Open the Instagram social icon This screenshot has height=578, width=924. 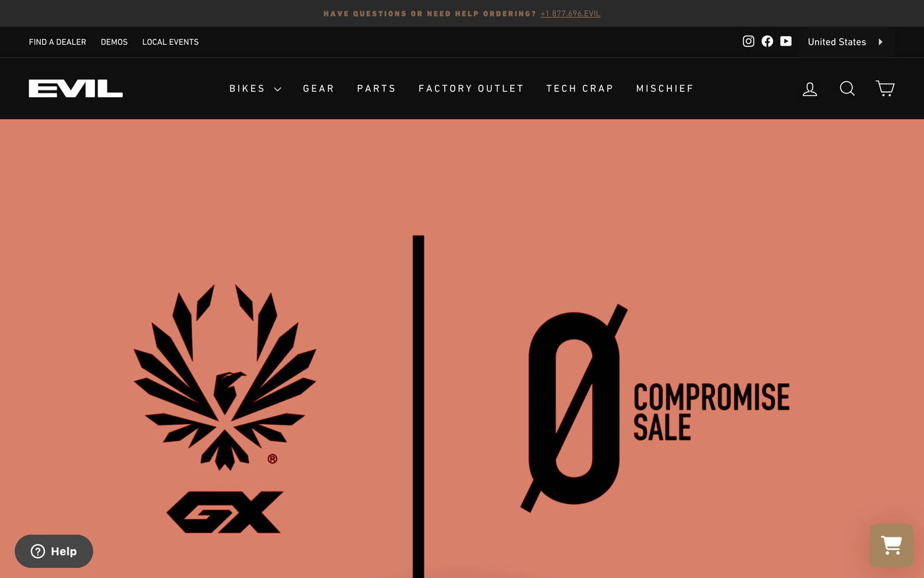pos(748,41)
